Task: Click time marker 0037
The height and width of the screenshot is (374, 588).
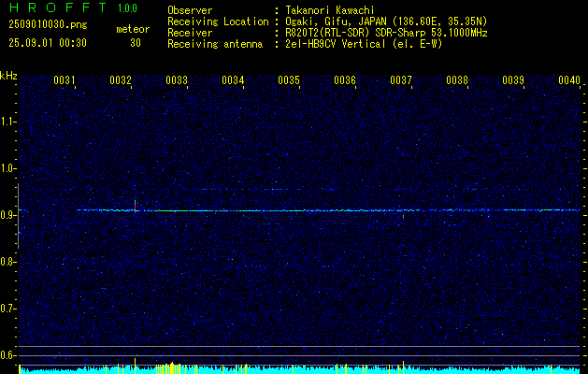Action: pos(401,80)
